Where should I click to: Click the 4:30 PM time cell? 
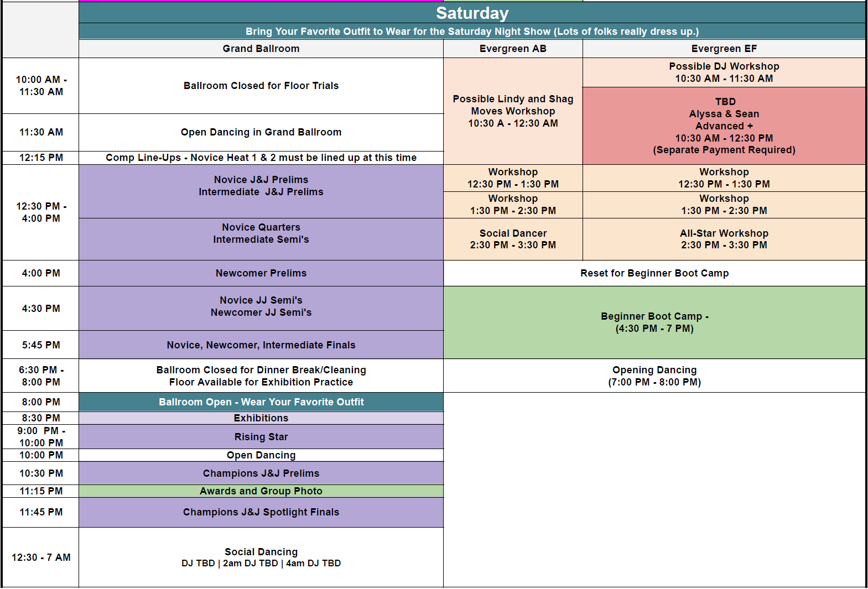pyautogui.click(x=41, y=309)
